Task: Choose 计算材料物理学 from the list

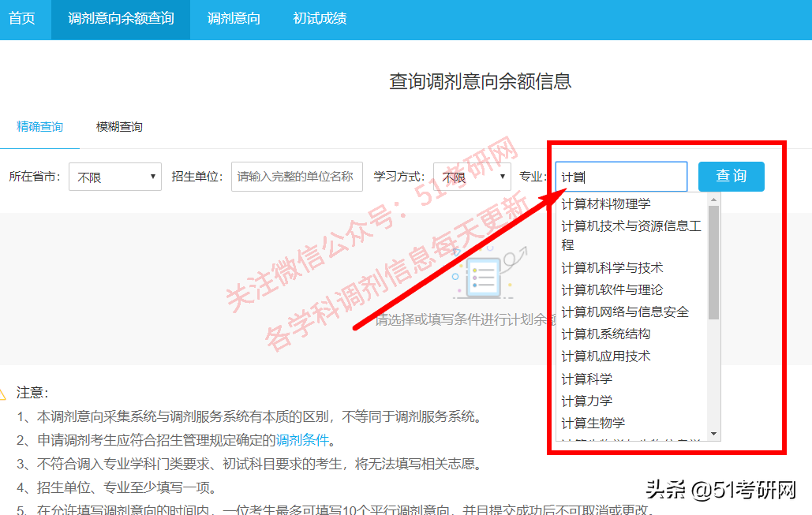Action: coord(610,203)
